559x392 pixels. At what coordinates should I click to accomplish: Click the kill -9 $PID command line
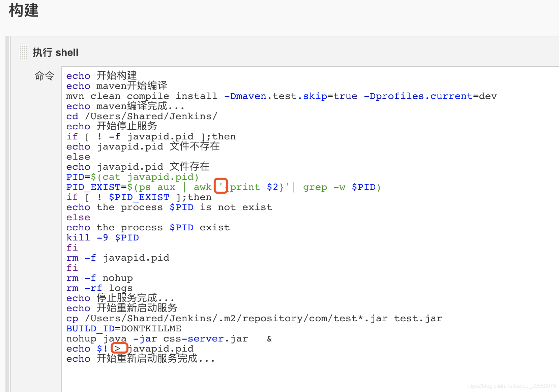tap(102, 237)
